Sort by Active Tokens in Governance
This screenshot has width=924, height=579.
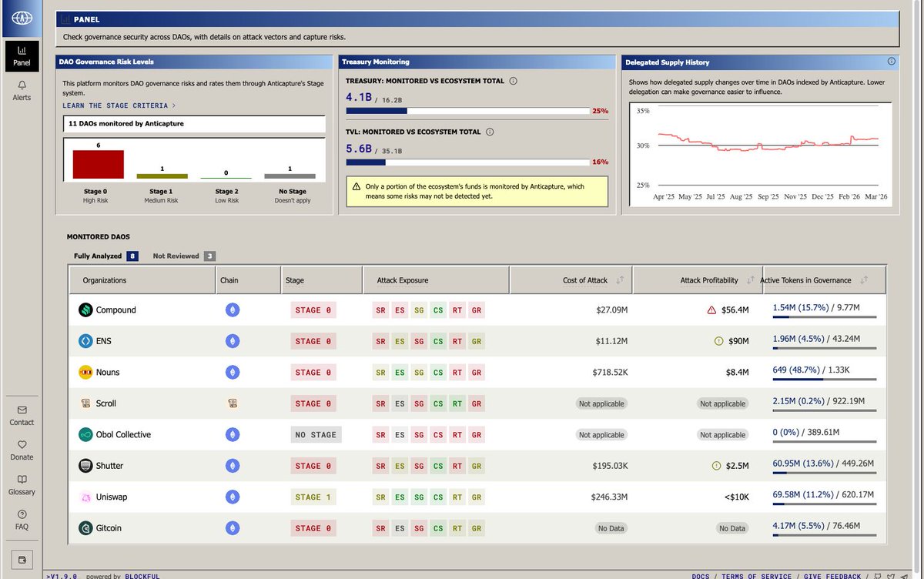(864, 280)
